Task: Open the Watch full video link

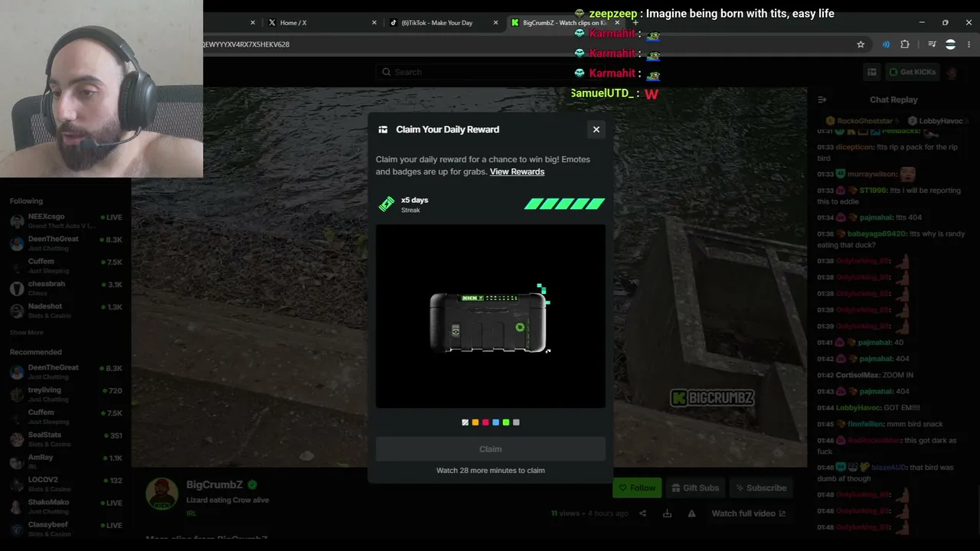Action: click(x=749, y=514)
